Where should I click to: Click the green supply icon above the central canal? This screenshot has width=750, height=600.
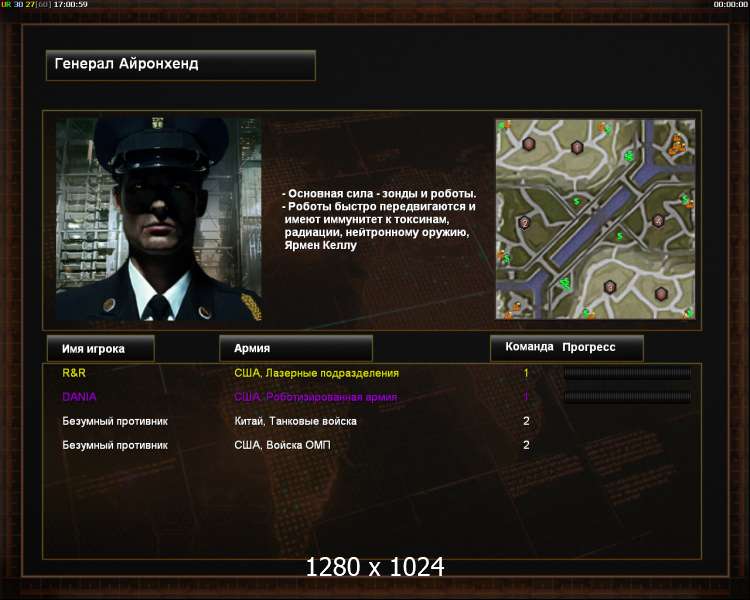[577, 201]
